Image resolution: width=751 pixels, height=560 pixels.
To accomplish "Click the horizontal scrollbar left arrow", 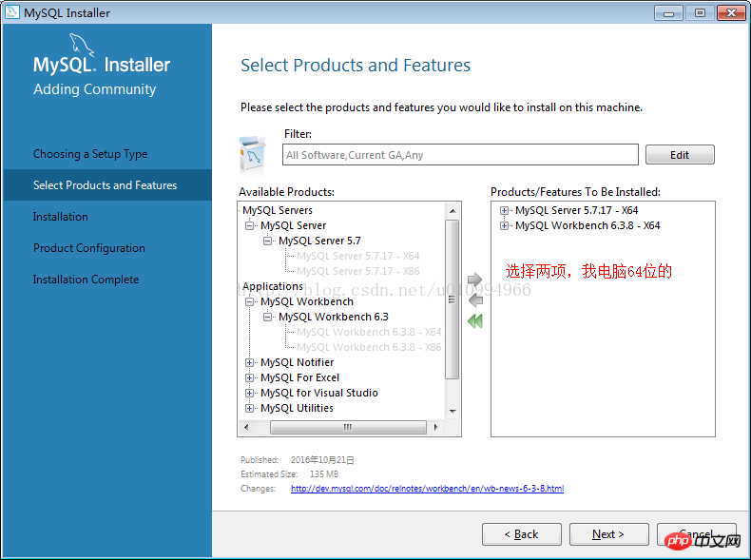I will [246, 427].
